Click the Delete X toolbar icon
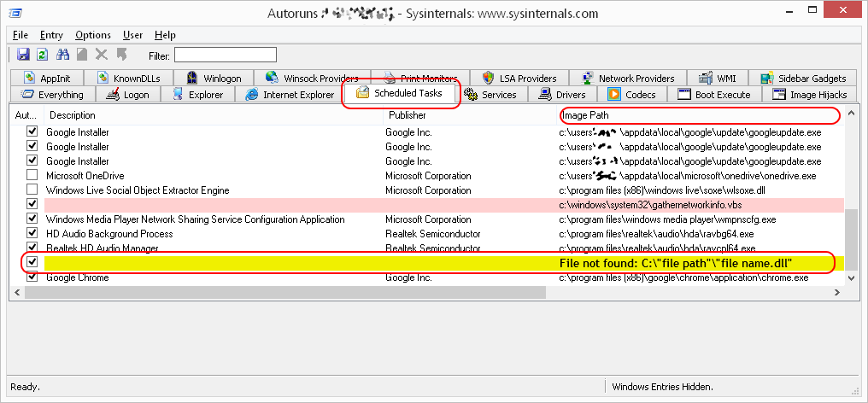868x403 pixels. 102,55
